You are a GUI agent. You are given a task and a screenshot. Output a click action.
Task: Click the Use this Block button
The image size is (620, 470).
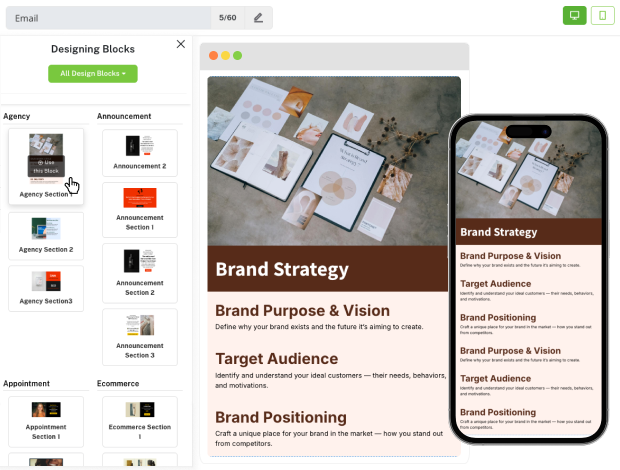pos(46,166)
